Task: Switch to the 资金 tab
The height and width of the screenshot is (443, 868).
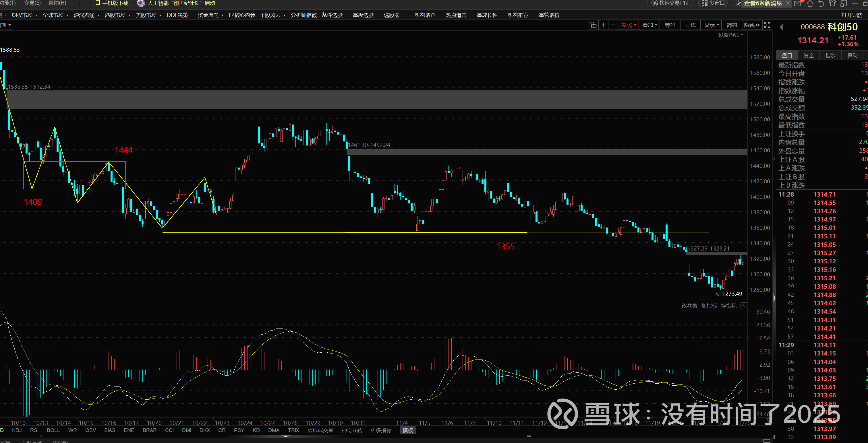Action: [808, 56]
